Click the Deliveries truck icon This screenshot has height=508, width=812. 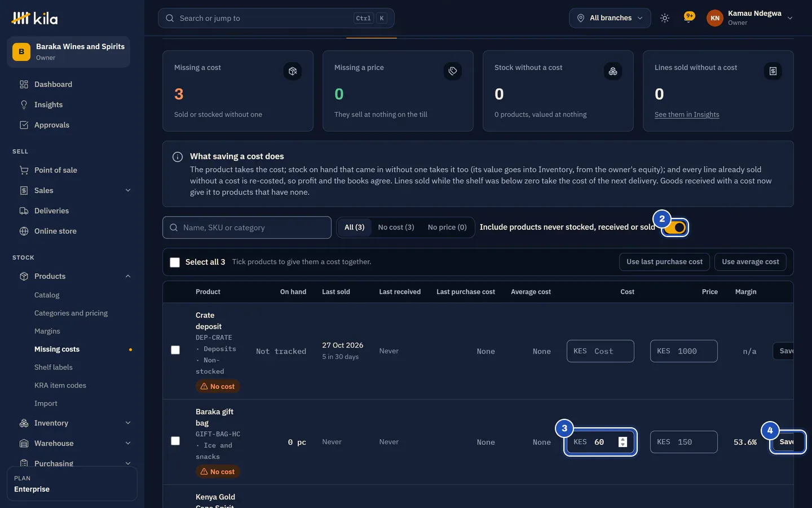point(24,211)
